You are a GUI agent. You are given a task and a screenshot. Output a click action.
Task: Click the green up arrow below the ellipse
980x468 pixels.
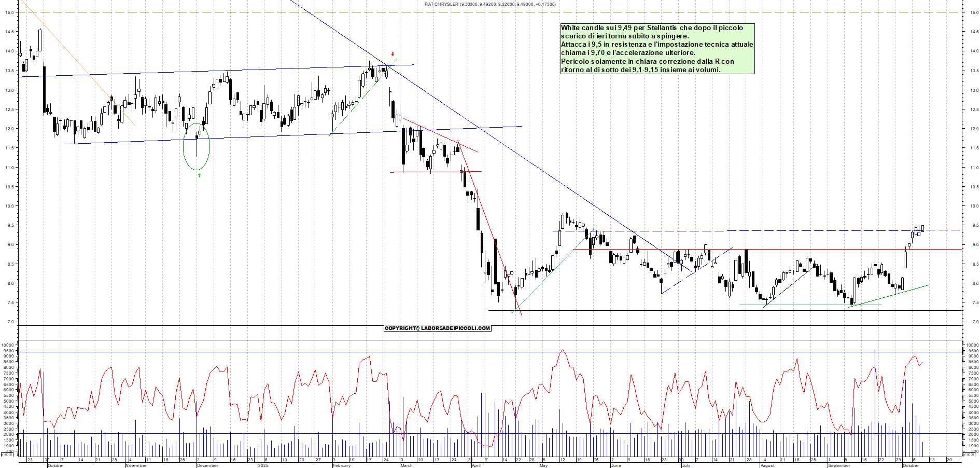coord(199,175)
